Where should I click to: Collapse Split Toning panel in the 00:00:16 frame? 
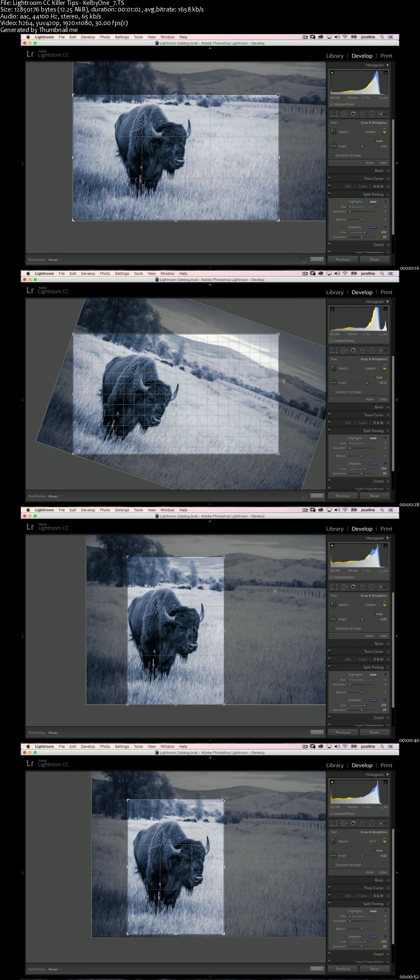pos(388,195)
